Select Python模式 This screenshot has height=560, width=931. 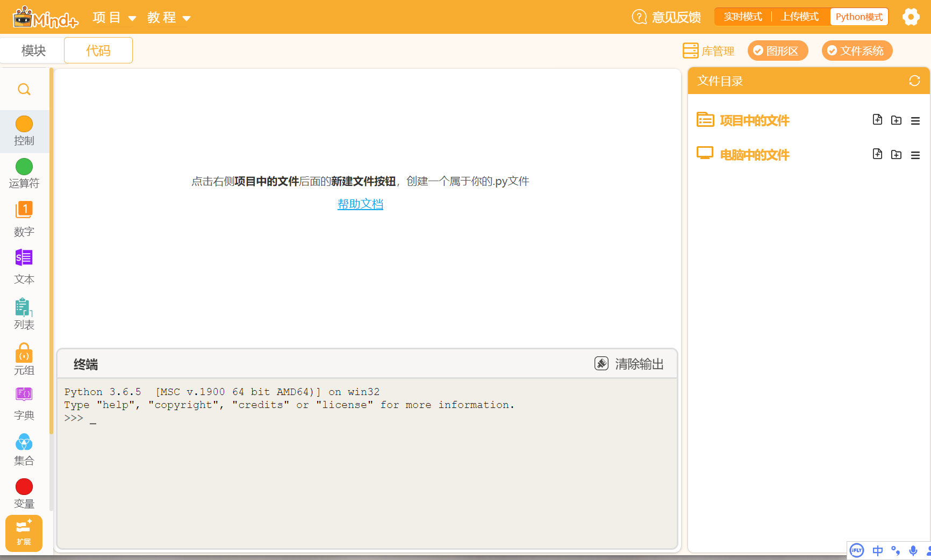pos(859,17)
